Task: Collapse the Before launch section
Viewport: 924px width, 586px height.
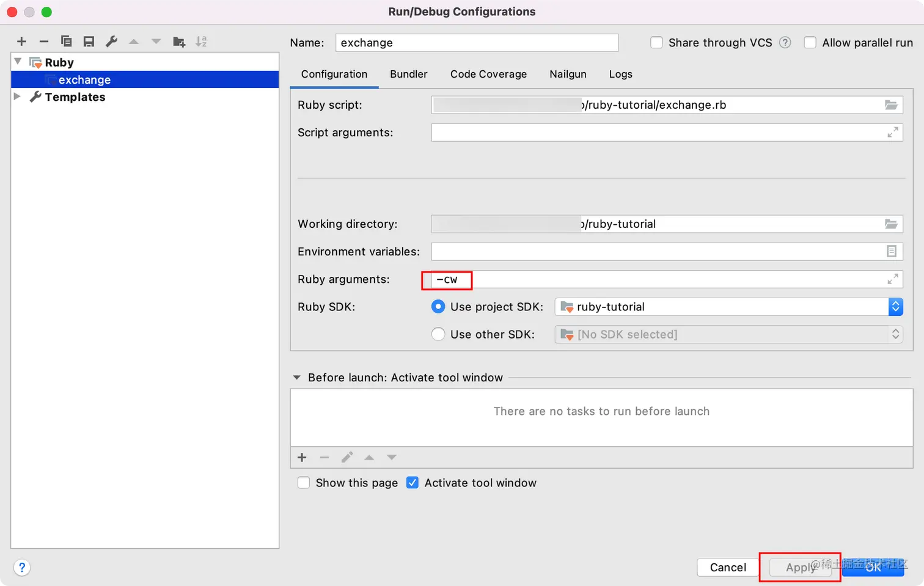Action: coord(297,378)
